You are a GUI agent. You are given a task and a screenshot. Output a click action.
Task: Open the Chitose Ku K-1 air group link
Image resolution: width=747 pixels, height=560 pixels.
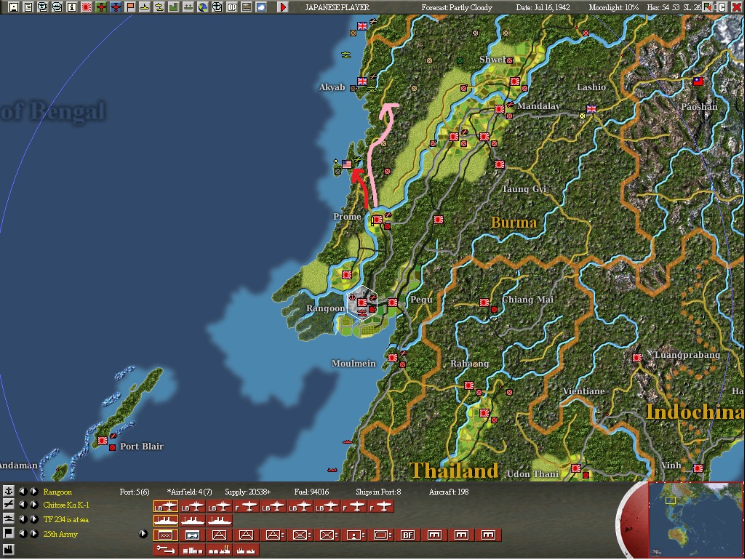[x=66, y=505]
